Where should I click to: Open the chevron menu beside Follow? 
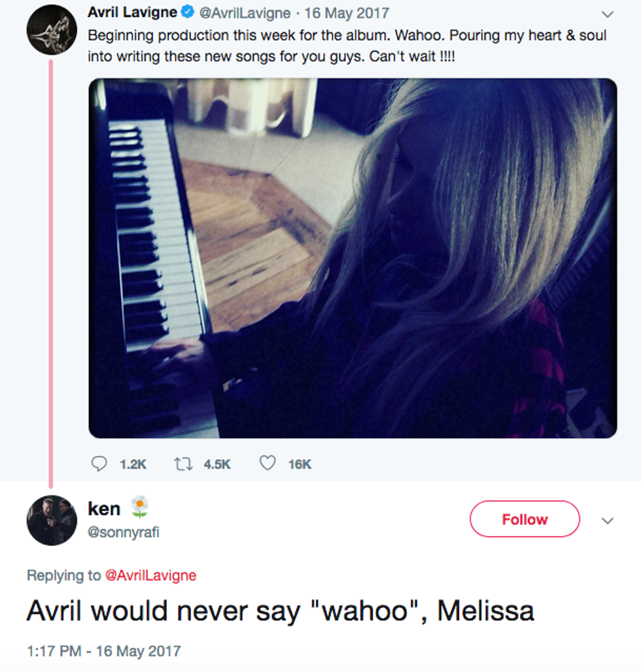tap(608, 520)
